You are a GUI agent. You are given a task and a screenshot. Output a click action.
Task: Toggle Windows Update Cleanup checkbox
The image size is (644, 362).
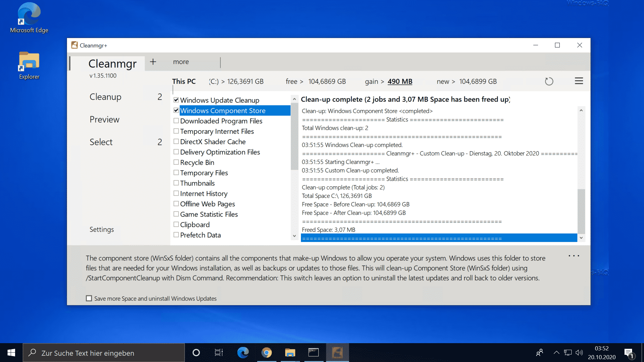pyautogui.click(x=176, y=100)
